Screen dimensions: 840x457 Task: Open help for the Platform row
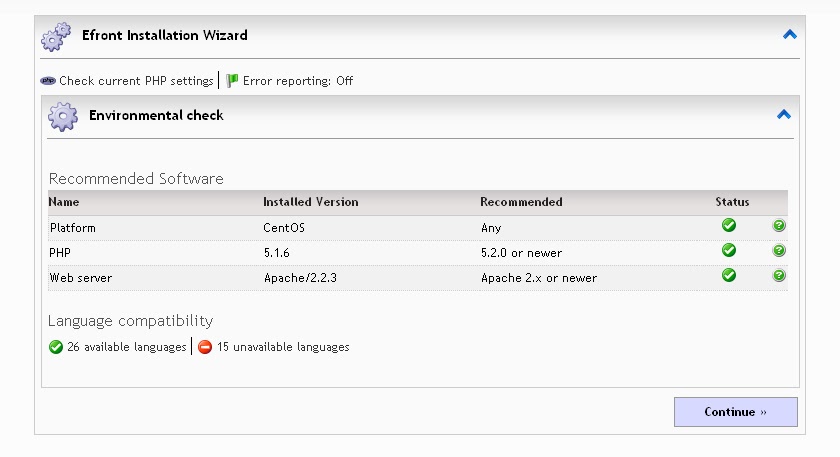click(x=779, y=226)
